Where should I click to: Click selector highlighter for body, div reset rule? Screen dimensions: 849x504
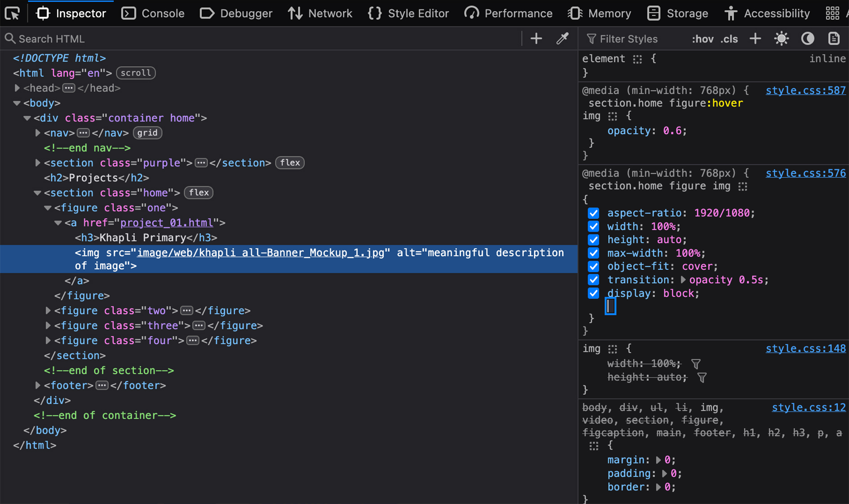point(594,446)
